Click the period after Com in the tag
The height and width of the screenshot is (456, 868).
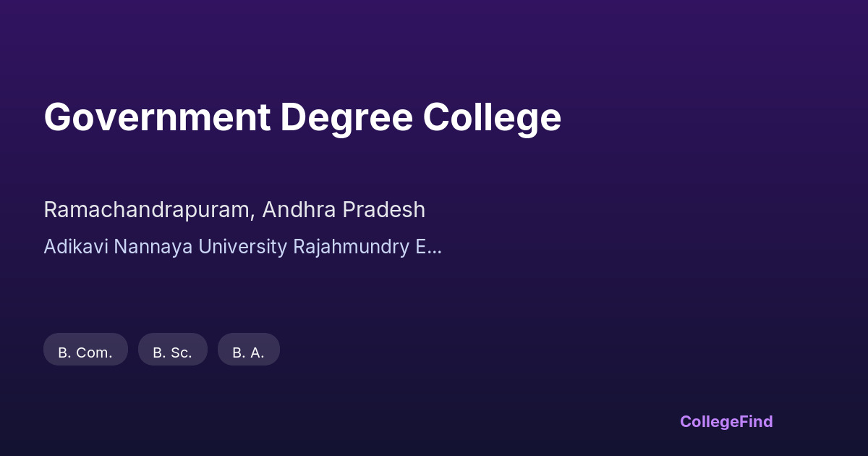tap(111, 356)
